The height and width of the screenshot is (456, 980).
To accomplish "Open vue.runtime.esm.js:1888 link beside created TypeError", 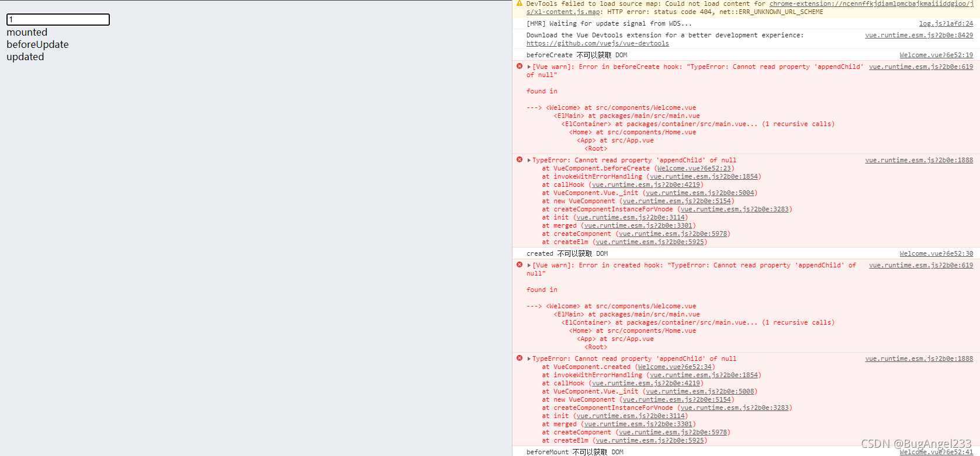I will (x=919, y=359).
